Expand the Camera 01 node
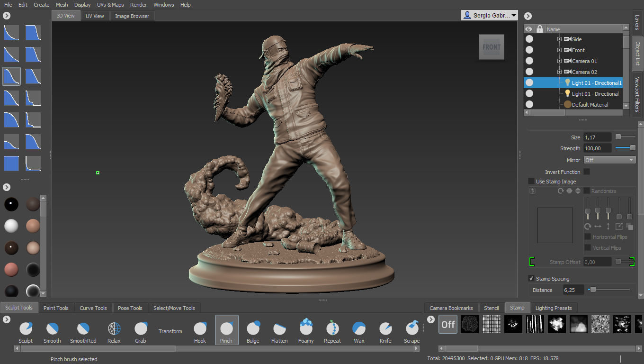 coord(559,61)
